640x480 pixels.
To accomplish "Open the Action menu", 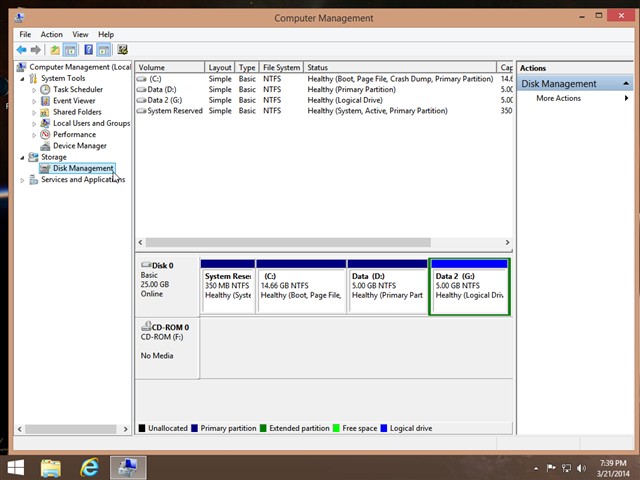I will click(51, 34).
